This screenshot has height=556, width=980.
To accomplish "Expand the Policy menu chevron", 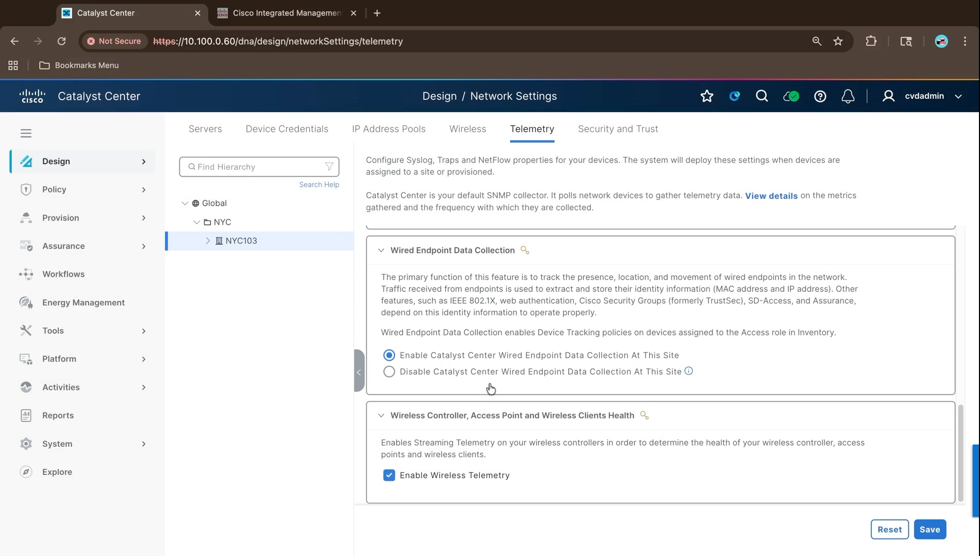I will coord(144,189).
